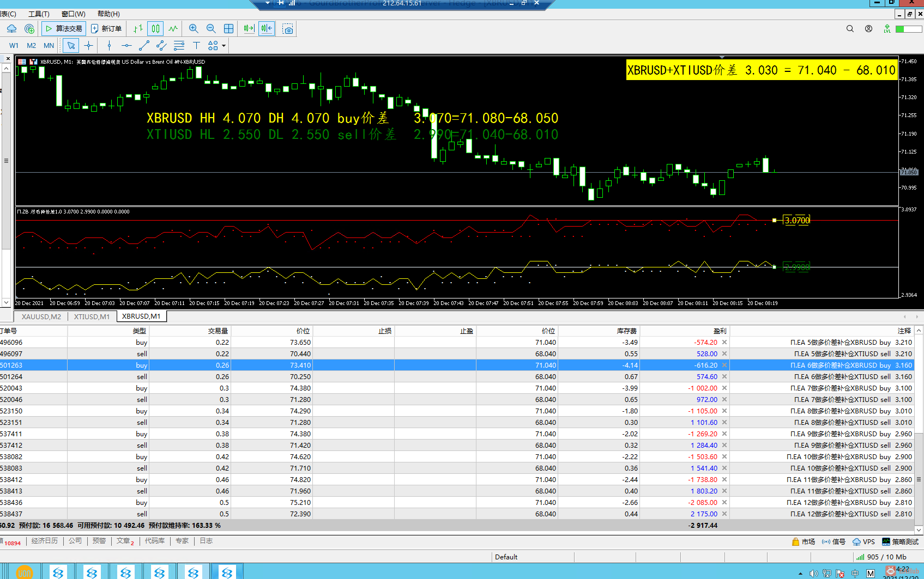This screenshot has width=924, height=579.
Task: Open the 工具(T) menu
Action: pos(39,14)
